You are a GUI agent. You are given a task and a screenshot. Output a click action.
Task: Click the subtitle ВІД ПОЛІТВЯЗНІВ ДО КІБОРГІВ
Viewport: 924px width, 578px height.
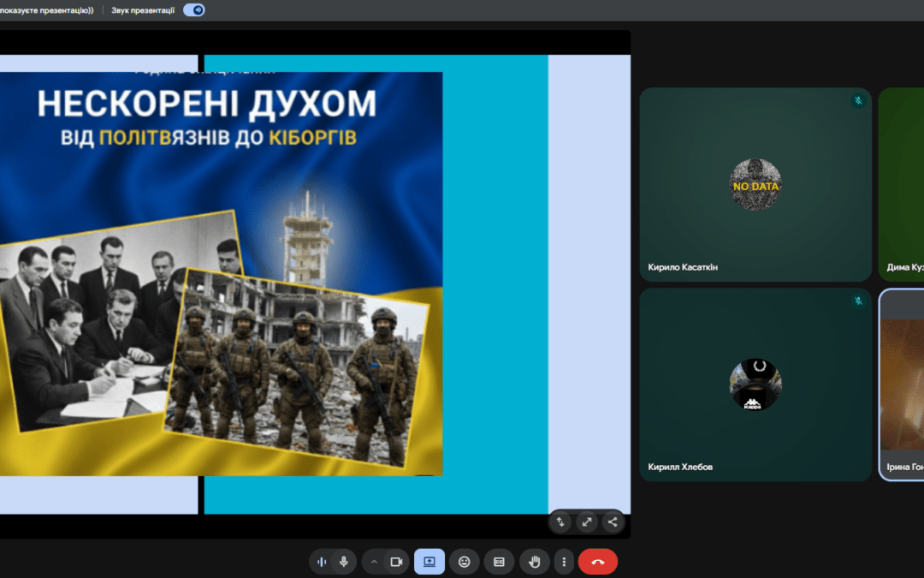[209, 138]
